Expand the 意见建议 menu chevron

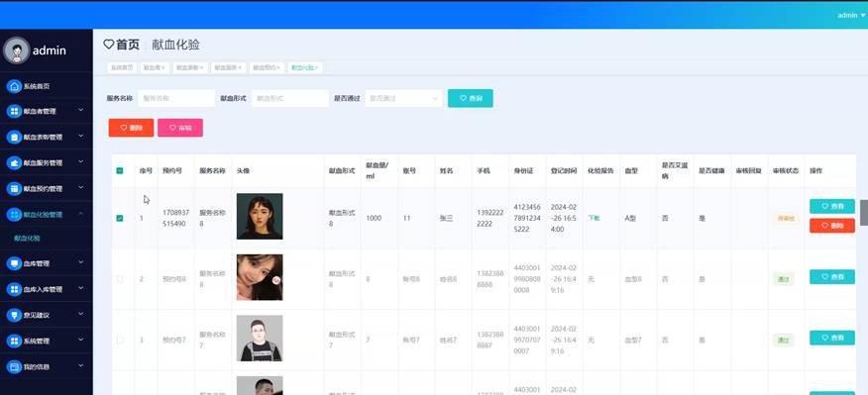(x=81, y=314)
